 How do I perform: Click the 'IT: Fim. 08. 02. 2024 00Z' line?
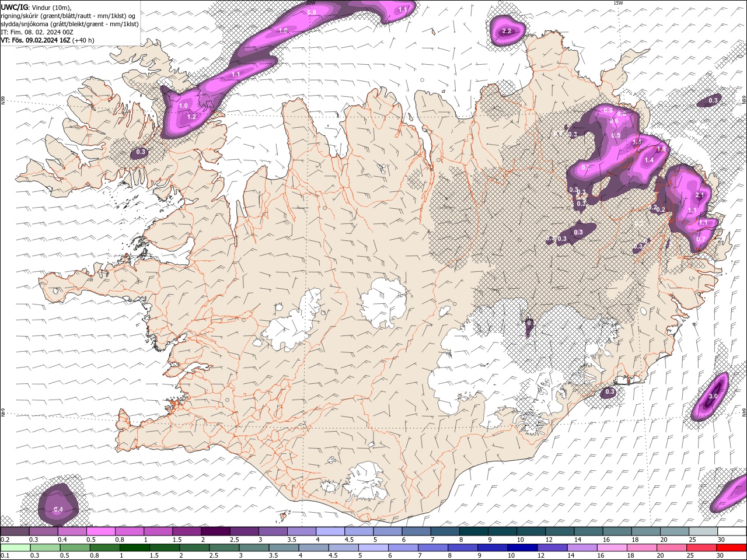[x=37, y=32]
